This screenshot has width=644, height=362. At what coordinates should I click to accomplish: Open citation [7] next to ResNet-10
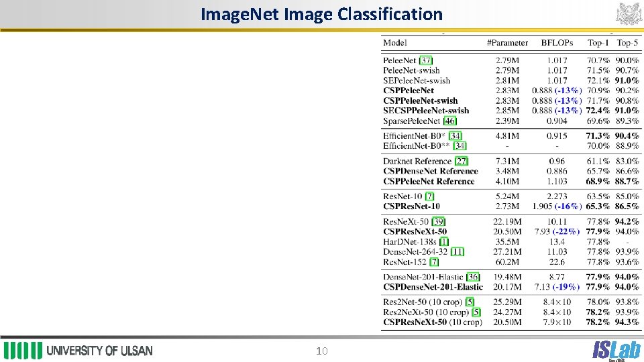[429, 196]
